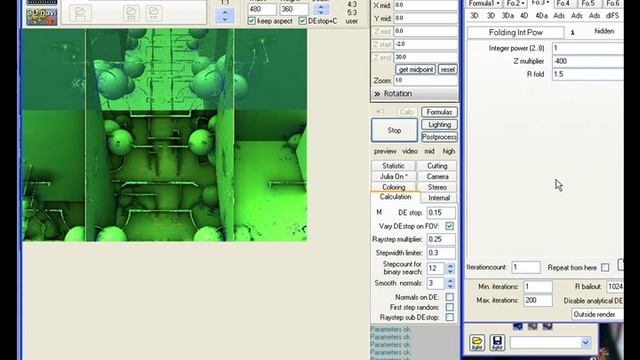The width and height of the screenshot is (640, 360).
Task: Open the Cutting tab
Action: pyautogui.click(x=437, y=166)
